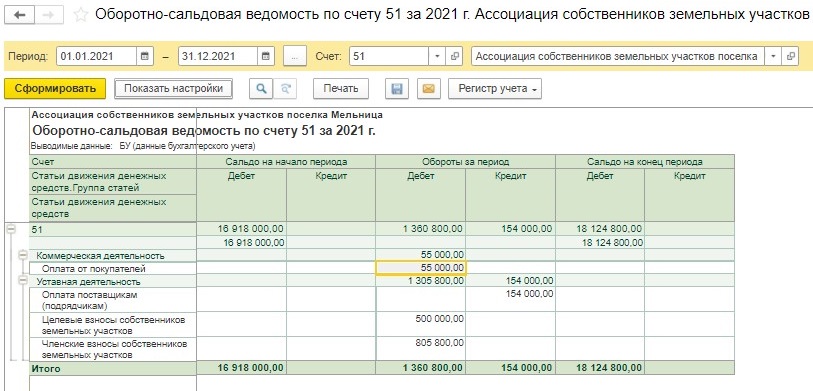813x391 pixels.
Task: Open find magnifier icon
Action: click(261, 89)
